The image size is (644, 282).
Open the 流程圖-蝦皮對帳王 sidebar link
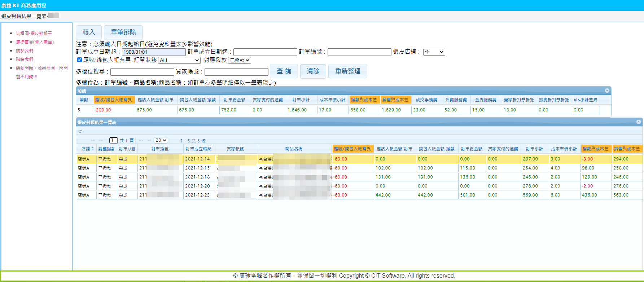pyautogui.click(x=34, y=33)
